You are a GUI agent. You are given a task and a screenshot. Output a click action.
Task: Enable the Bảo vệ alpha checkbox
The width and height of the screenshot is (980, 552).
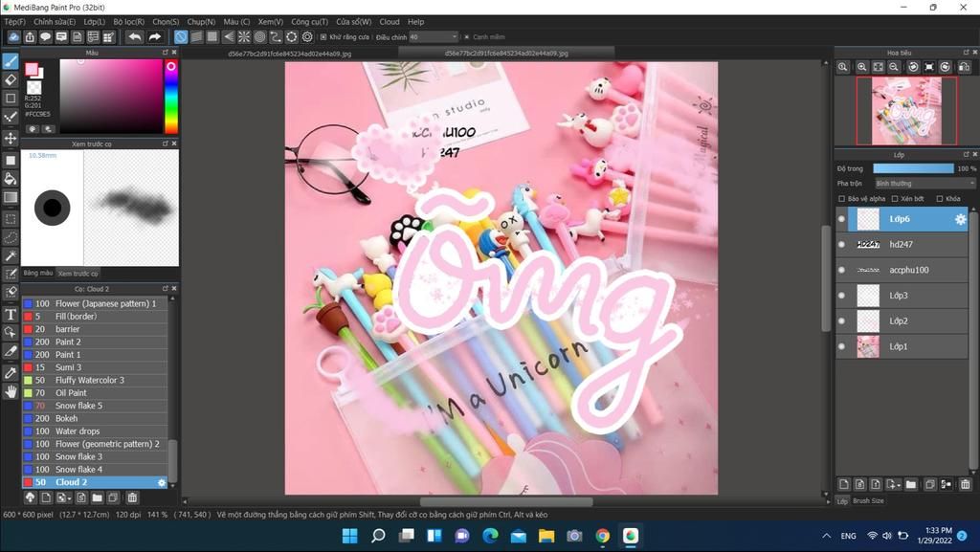coord(841,199)
